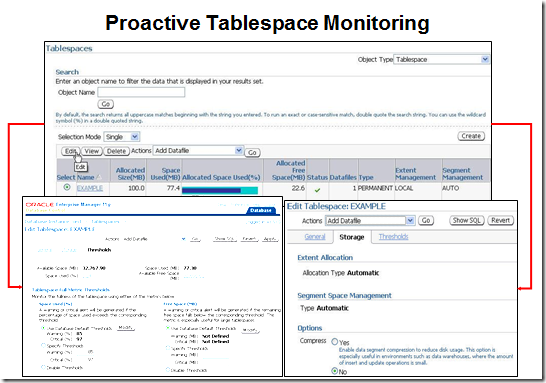Image resolution: width=546 pixels, height=383 pixels.
Task: Click the Allocated Space Used bar for EXAMPLE
Action: tap(220, 190)
